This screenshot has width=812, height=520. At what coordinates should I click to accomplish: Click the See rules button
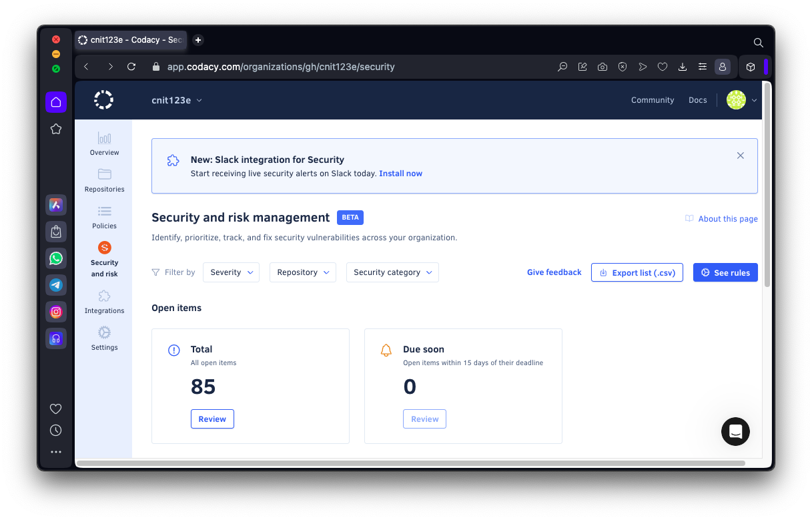click(725, 272)
